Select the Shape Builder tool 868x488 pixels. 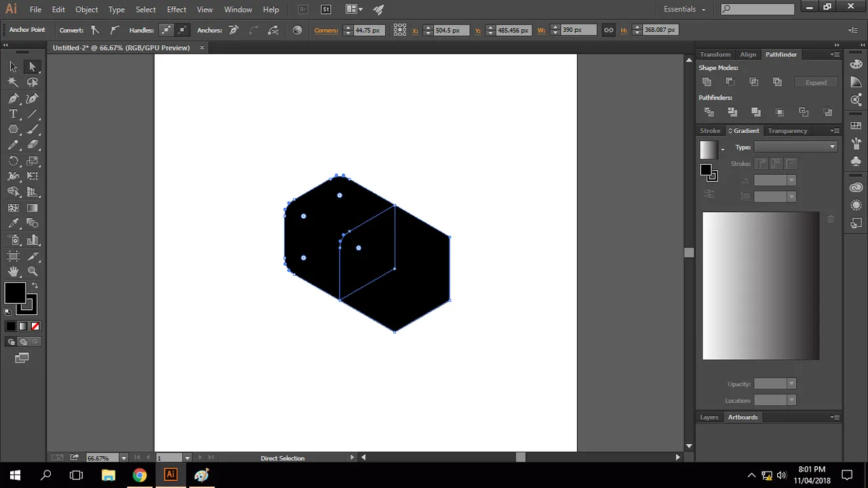(x=13, y=192)
